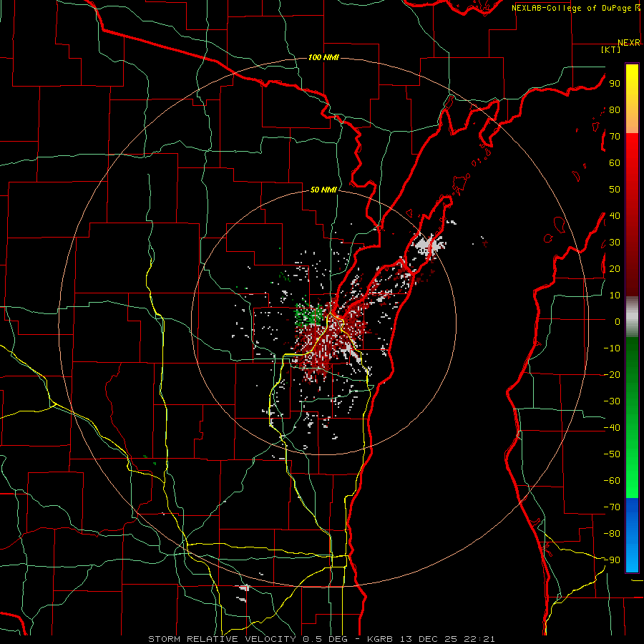This screenshot has height=644, width=644.
Task: Click the "20" velocity scale value
Action: 615,268
